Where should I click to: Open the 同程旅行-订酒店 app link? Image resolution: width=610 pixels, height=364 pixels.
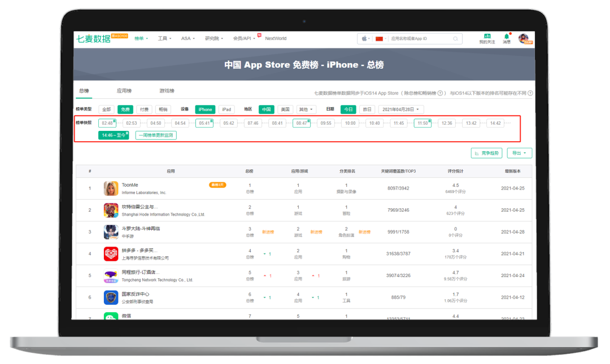click(141, 272)
